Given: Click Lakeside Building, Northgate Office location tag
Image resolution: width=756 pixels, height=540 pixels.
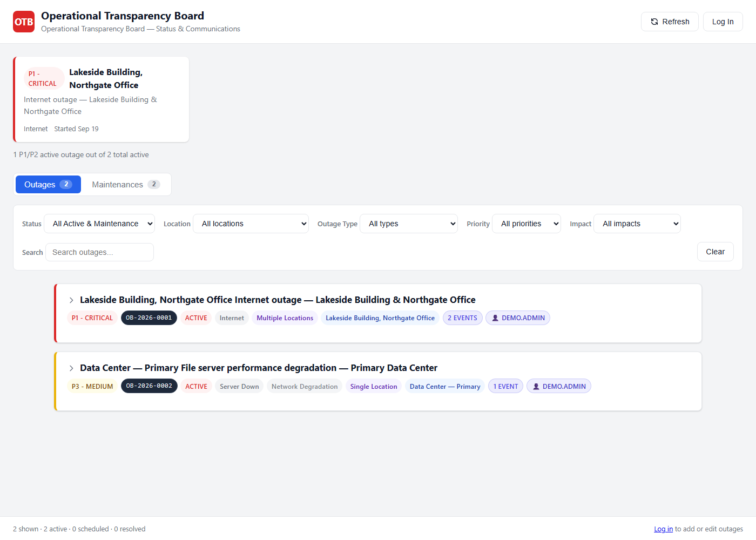Looking at the screenshot, I should [x=380, y=318].
